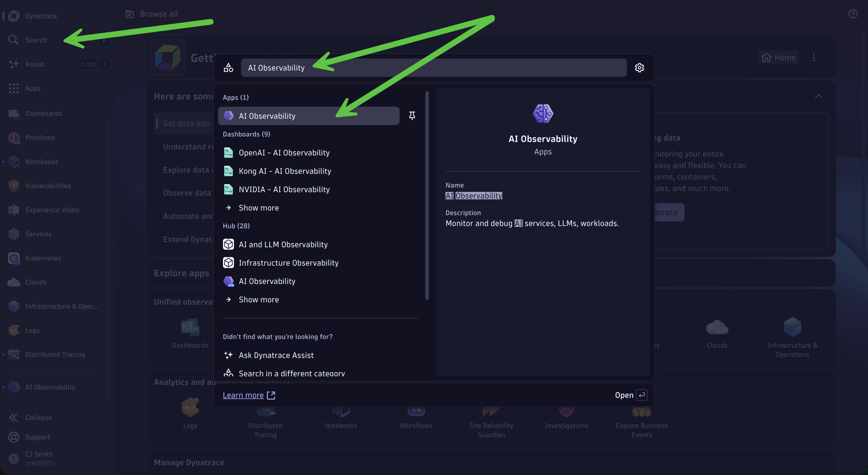Select the Dashboards icon in the sidebar
This screenshot has height=475, width=868.
click(x=13, y=114)
